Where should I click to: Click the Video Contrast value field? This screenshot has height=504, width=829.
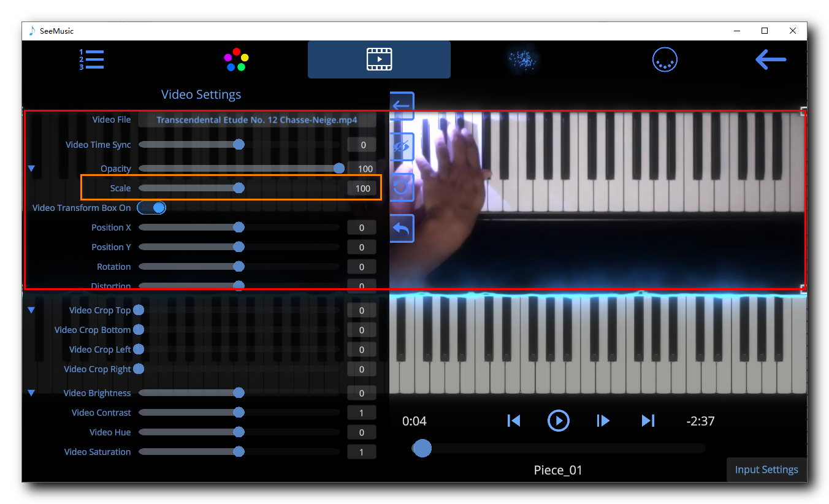(362, 413)
